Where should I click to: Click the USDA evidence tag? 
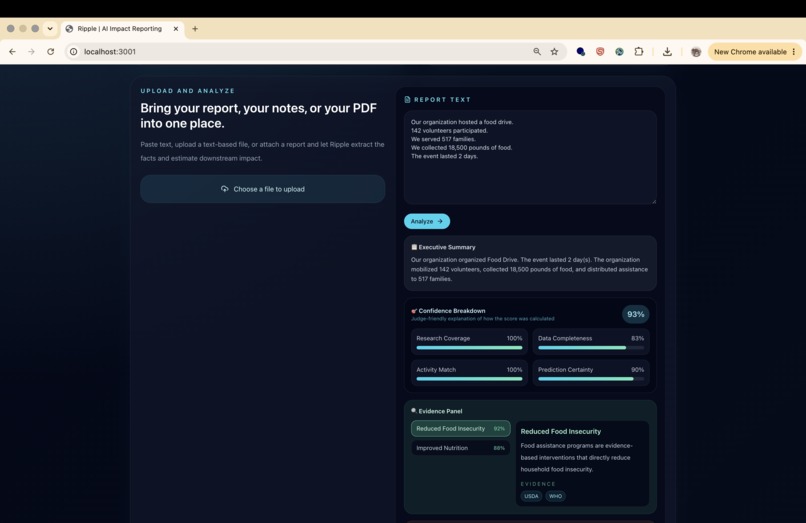[531, 496]
